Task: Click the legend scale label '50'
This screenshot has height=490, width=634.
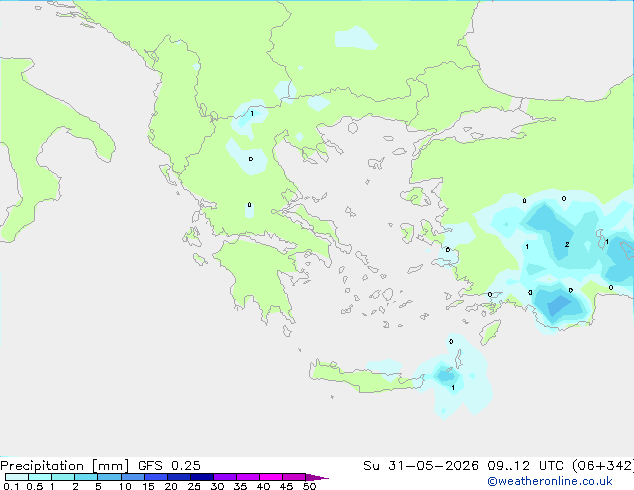Action: (310, 486)
